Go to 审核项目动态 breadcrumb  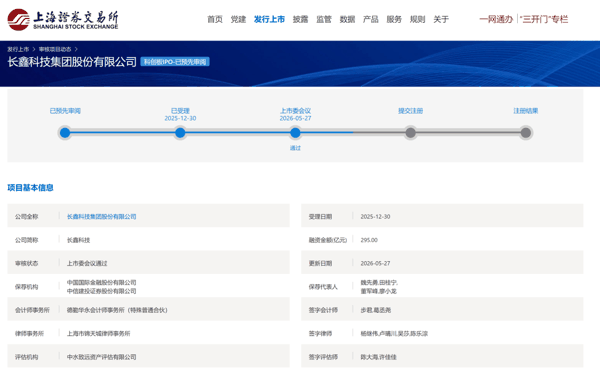tap(55, 49)
